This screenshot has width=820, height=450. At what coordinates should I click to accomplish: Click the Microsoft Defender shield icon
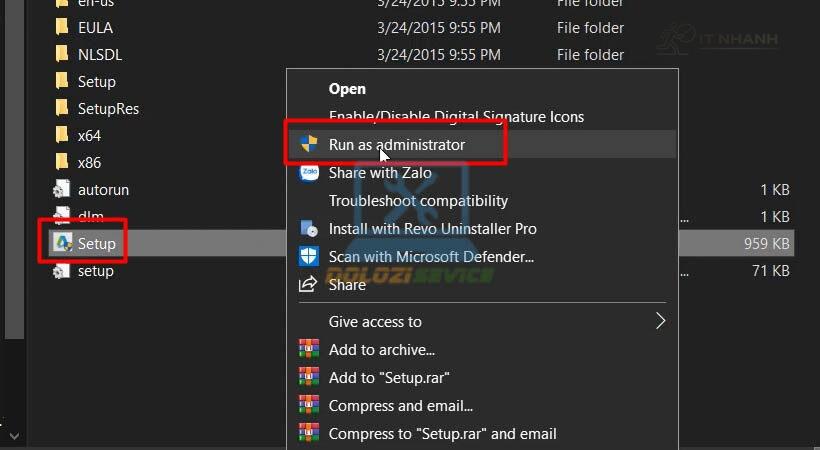pyautogui.click(x=309, y=257)
